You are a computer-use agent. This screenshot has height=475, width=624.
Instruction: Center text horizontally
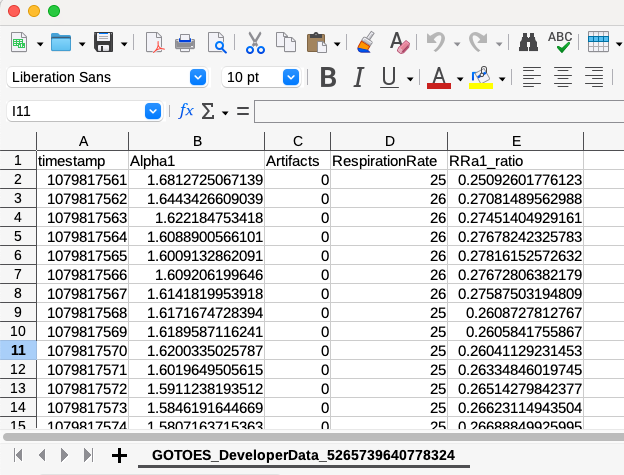tap(563, 77)
